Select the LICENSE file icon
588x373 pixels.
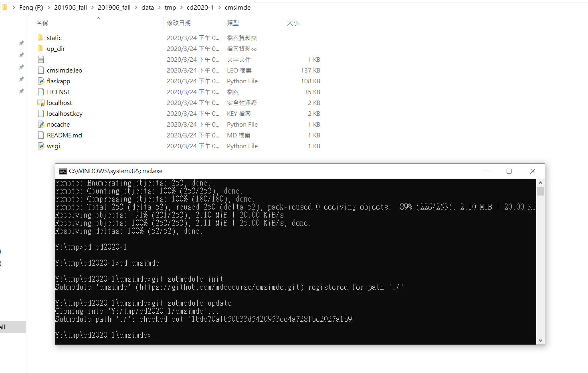[x=41, y=92]
